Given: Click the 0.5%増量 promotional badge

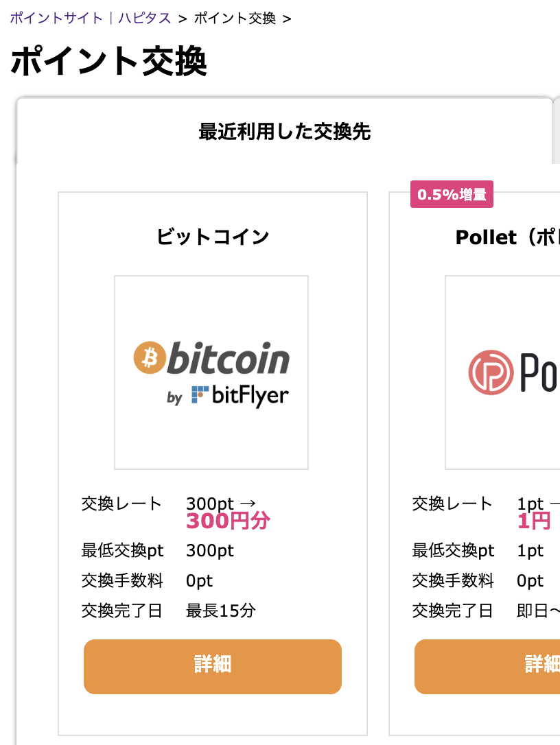Looking at the screenshot, I should click(x=452, y=195).
